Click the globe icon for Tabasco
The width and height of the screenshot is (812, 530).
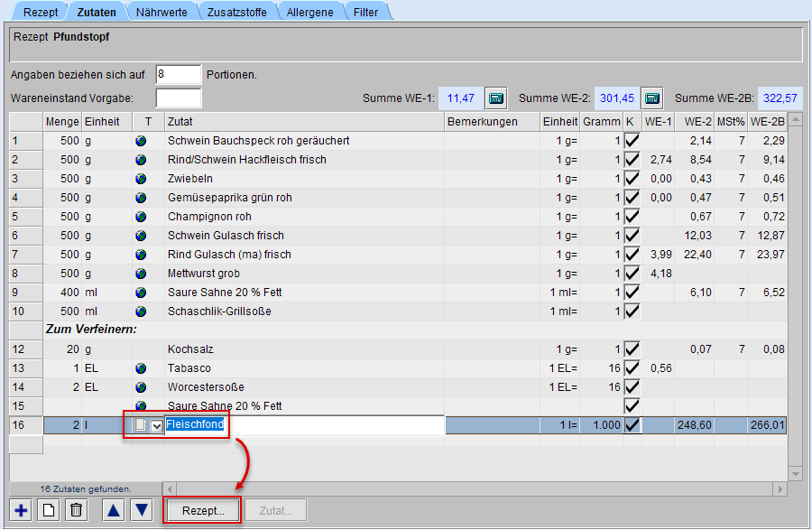coord(141,368)
